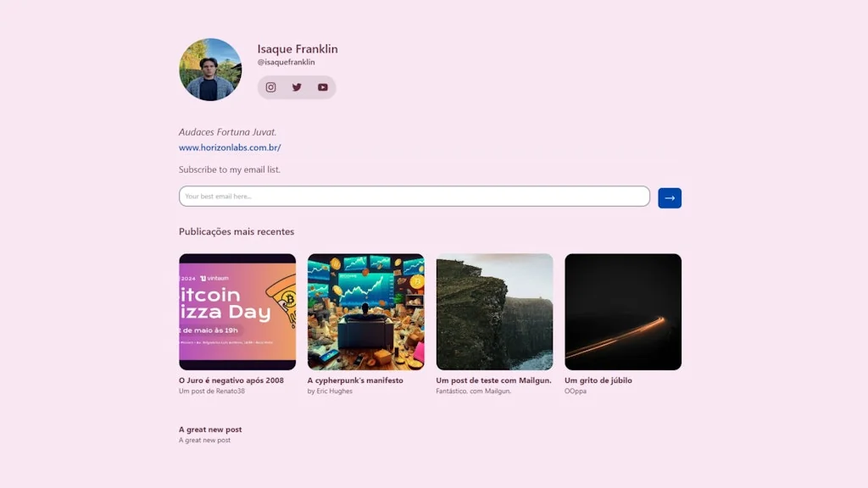The height and width of the screenshot is (488, 868).
Task: Open 'Um grito de júbilo' post title
Action: (x=598, y=380)
